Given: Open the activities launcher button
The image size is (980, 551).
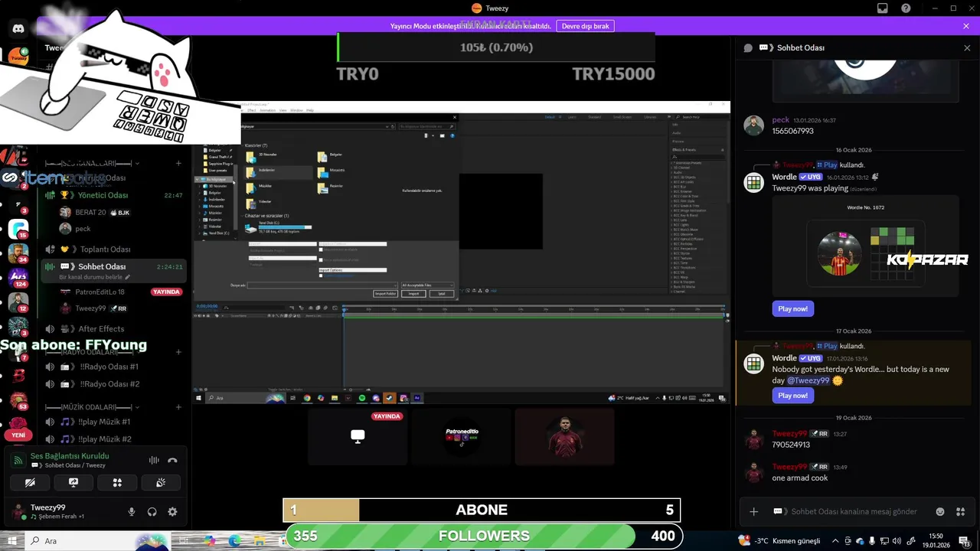Looking at the screenshot, I should pyautogui.click(x=117, y=483).
